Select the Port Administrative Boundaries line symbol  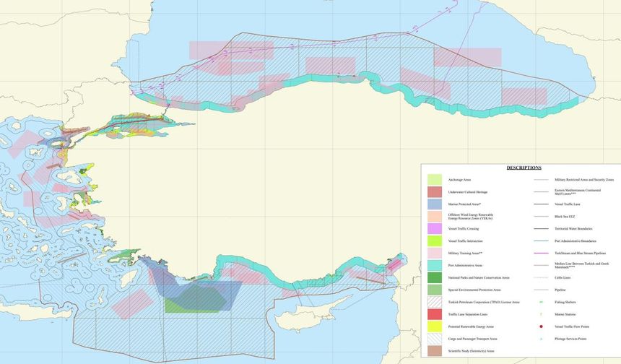[541, 240]
